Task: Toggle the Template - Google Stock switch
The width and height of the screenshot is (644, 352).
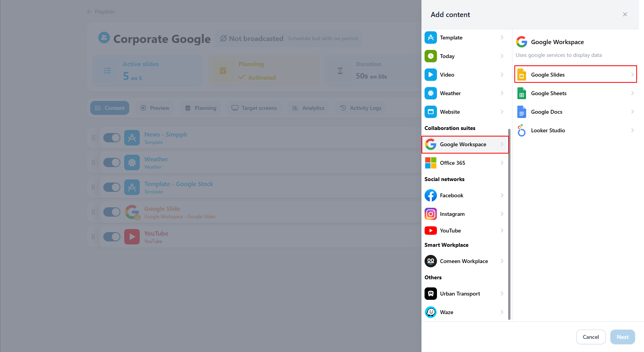Action: pos(112,187)
